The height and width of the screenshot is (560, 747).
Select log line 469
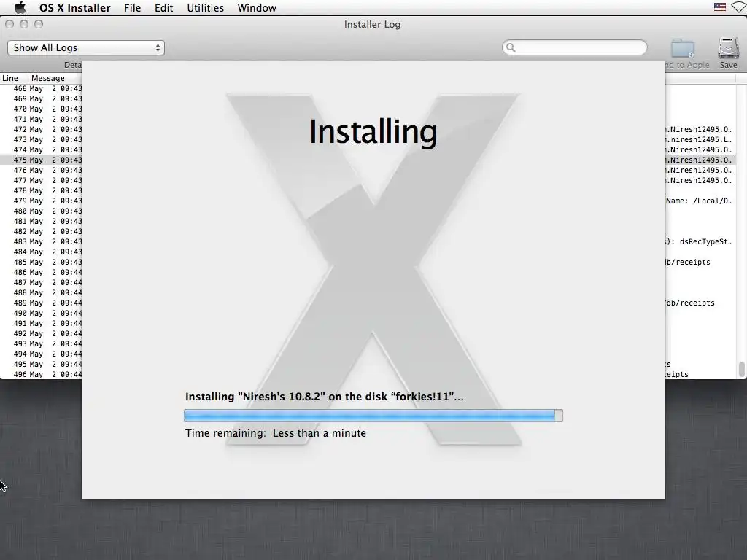click(x=41, y=98)
